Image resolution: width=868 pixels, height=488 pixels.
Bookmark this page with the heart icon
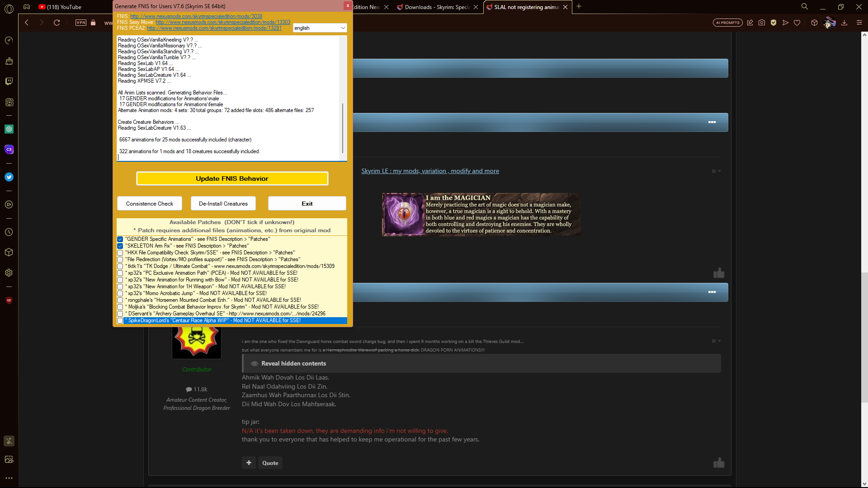[x=797, y=22]
